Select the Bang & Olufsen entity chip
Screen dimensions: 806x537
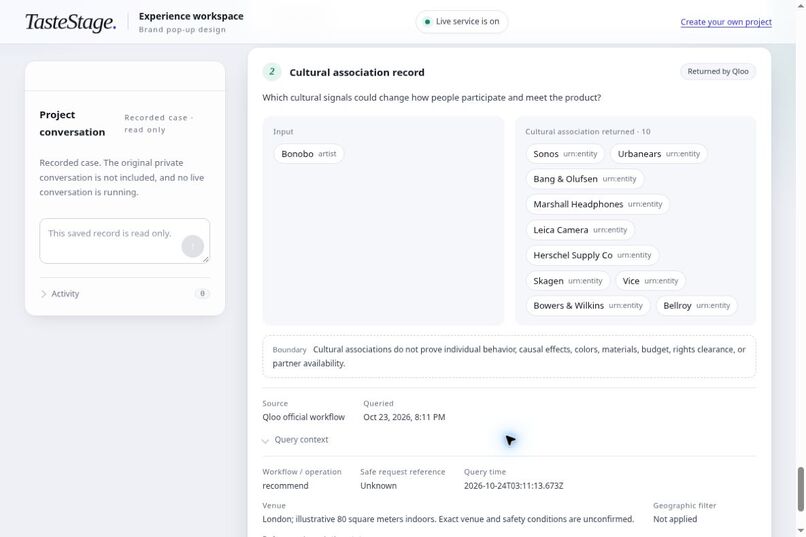coord(584,179)
